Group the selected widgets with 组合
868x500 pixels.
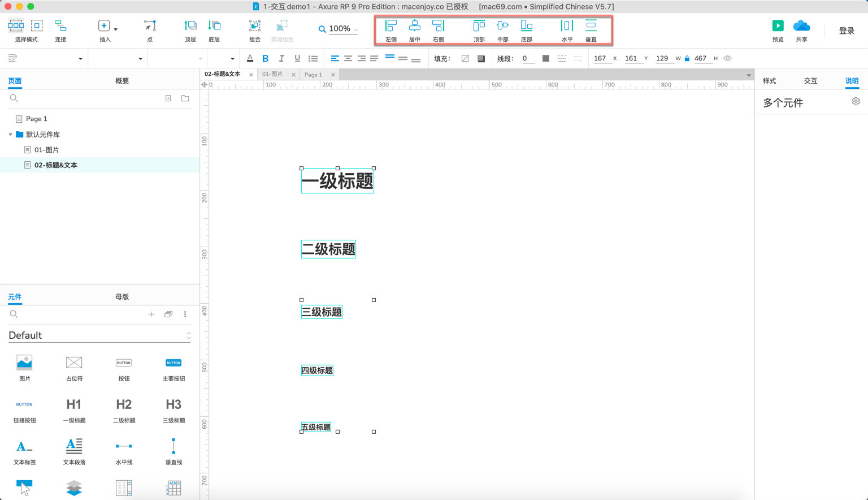[255, 30]
